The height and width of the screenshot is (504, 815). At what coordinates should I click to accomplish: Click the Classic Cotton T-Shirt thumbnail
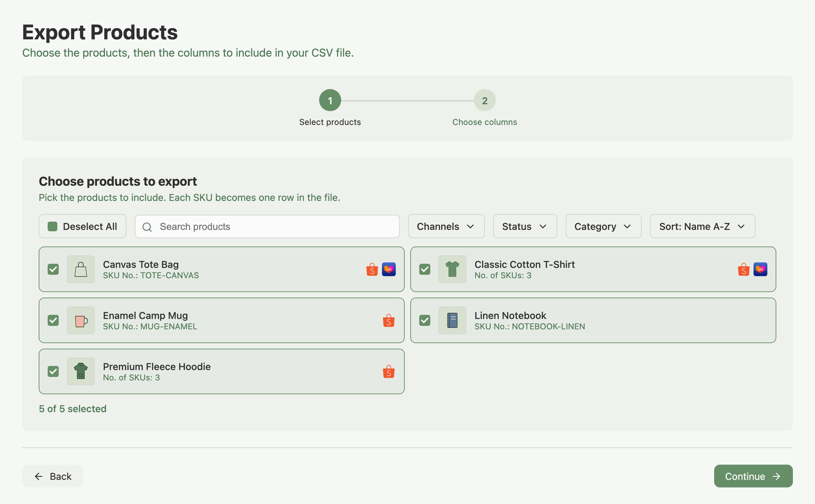point(452,269)
